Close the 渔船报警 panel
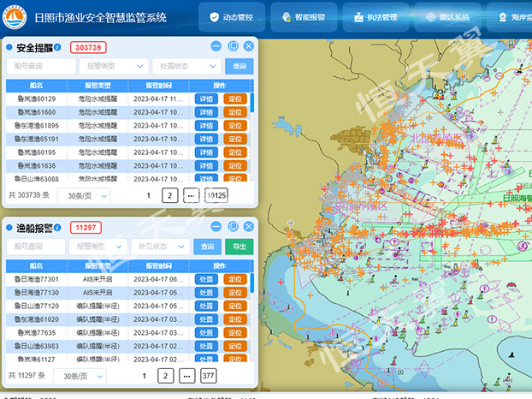532x399 pixels. coord(248,227)
